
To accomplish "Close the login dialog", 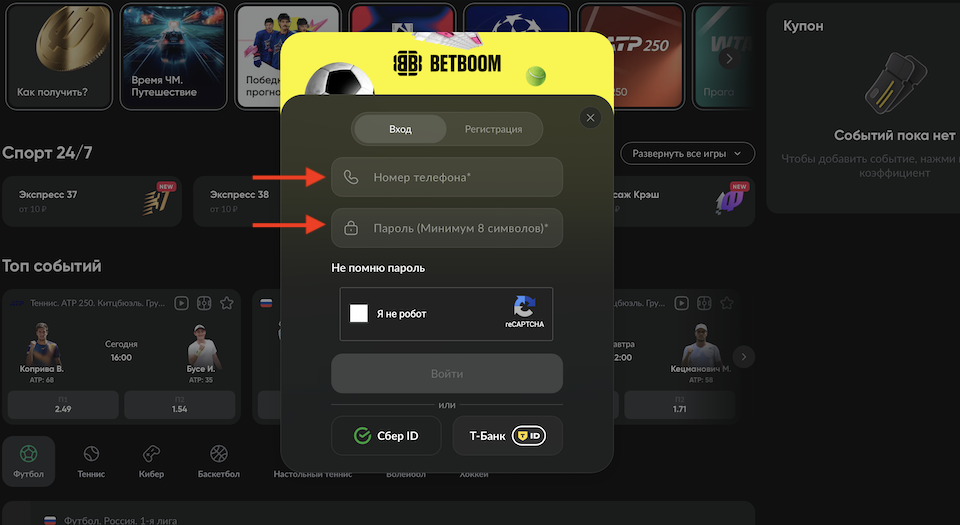I will click(590, 118).
